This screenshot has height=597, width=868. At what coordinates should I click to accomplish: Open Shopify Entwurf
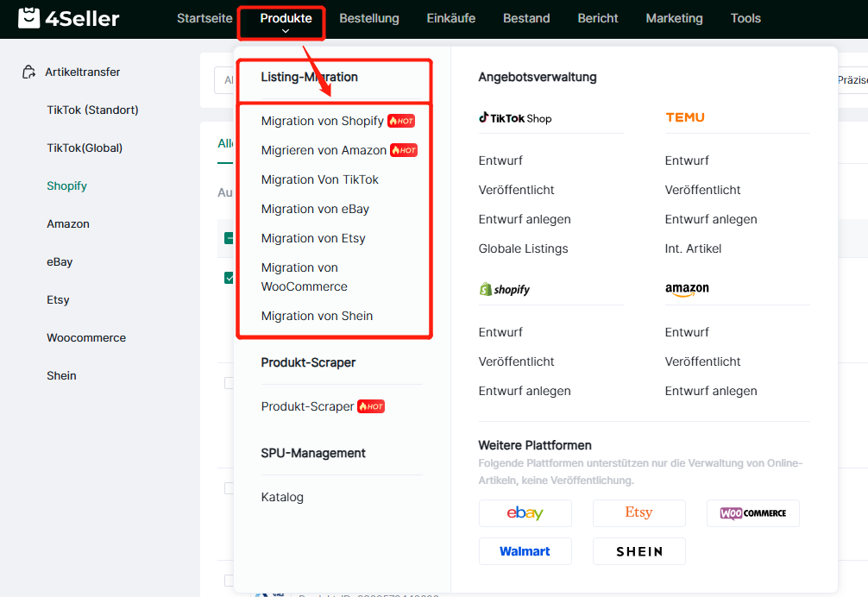(x=500, y=332)
